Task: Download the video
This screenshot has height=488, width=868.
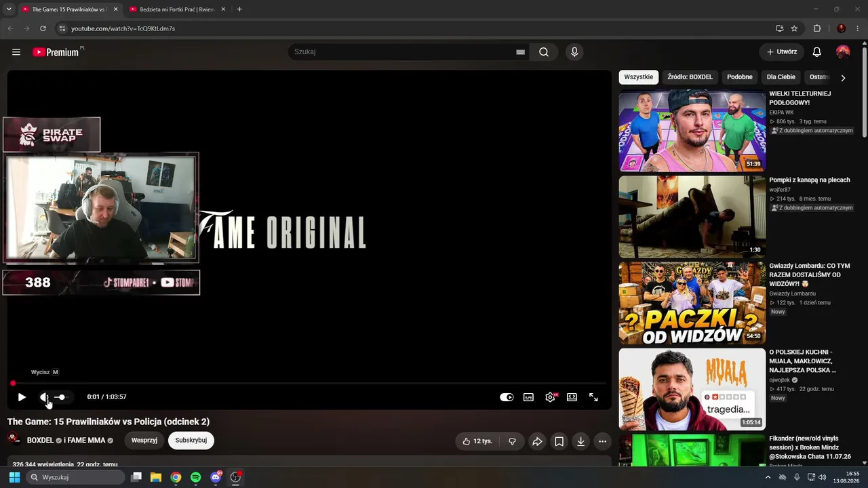Action: tap(580, 441)
